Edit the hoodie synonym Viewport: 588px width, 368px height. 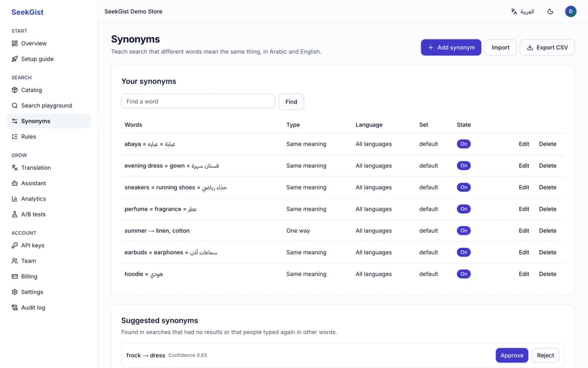(524, 274)
